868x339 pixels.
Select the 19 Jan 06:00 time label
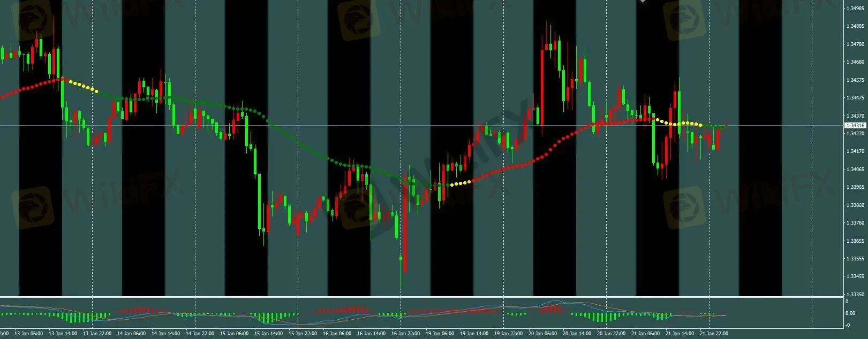[440, 334]
